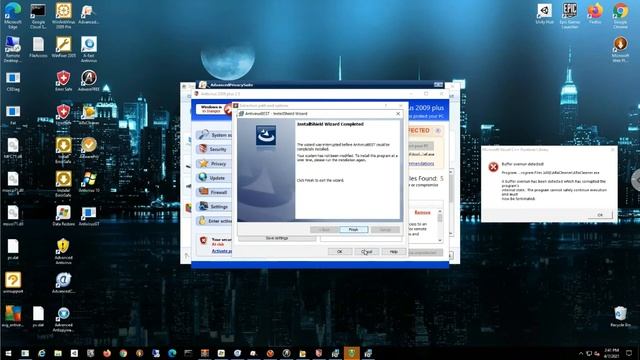Open Settings section in Antivirus sidebar
Screen dimensions: 640x360
[215, 207]
